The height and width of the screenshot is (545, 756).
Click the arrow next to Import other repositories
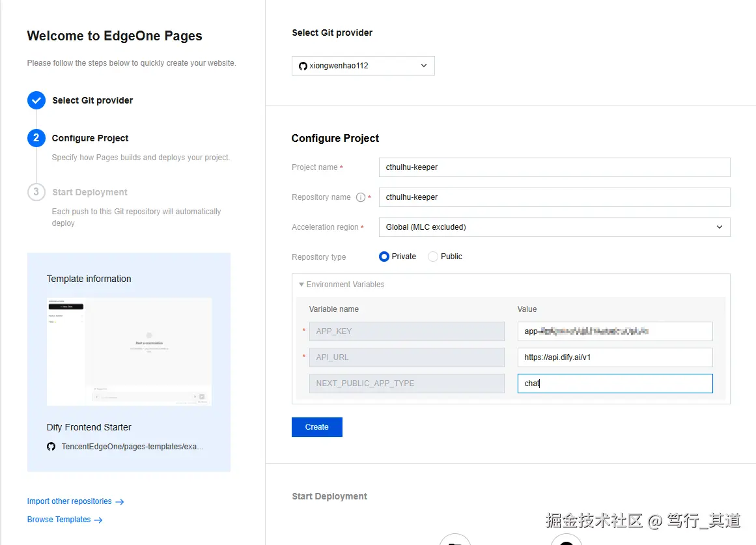(120, 502)
